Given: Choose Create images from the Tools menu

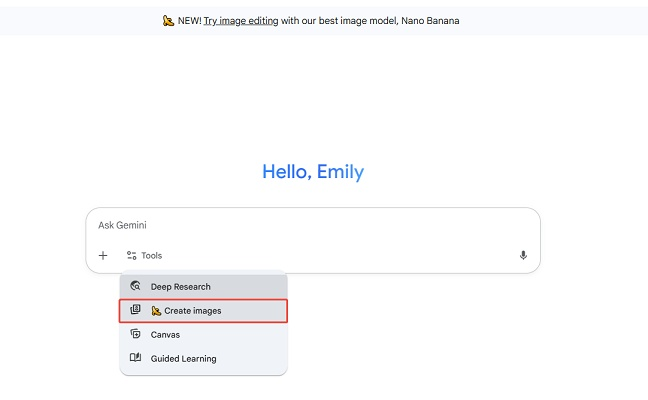Looking at the screenshot, I should (x=193, y=311).
